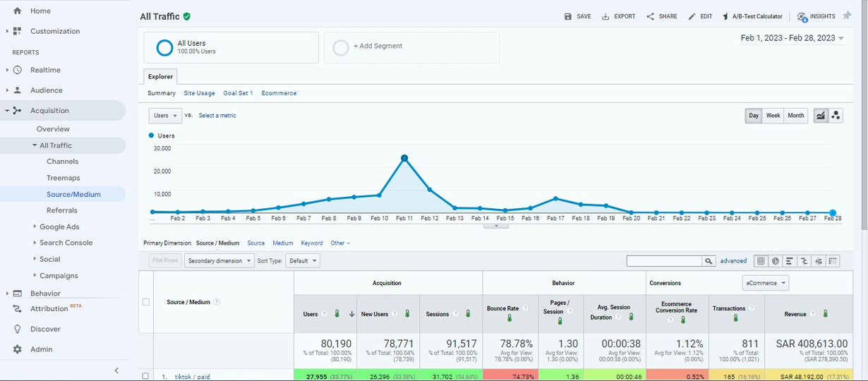Open Admin gear settings

click(x=17, y=349)
